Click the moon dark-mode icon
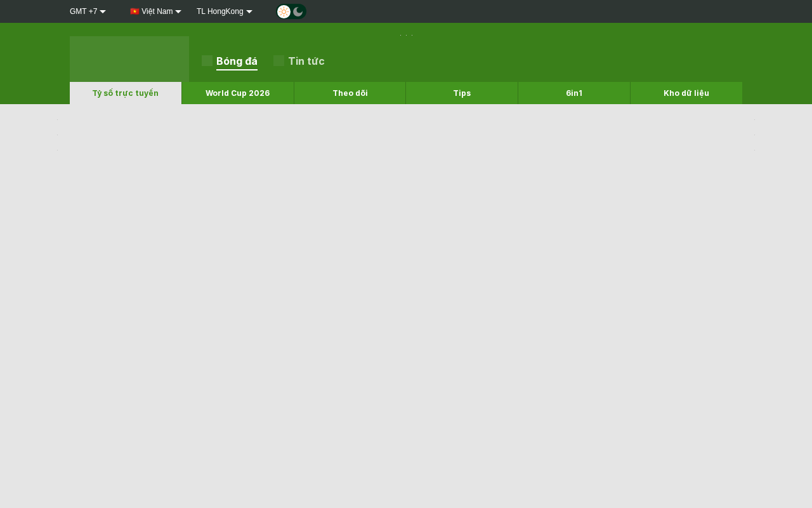 [298, 11]
